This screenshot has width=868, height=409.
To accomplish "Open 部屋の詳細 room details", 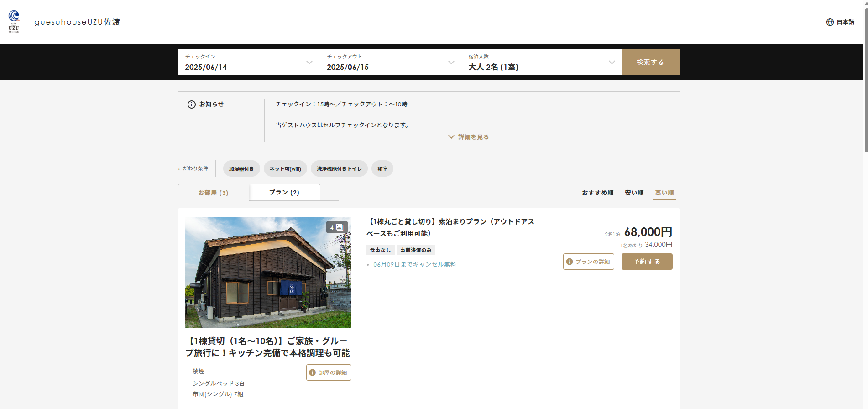I will (329, 372).
